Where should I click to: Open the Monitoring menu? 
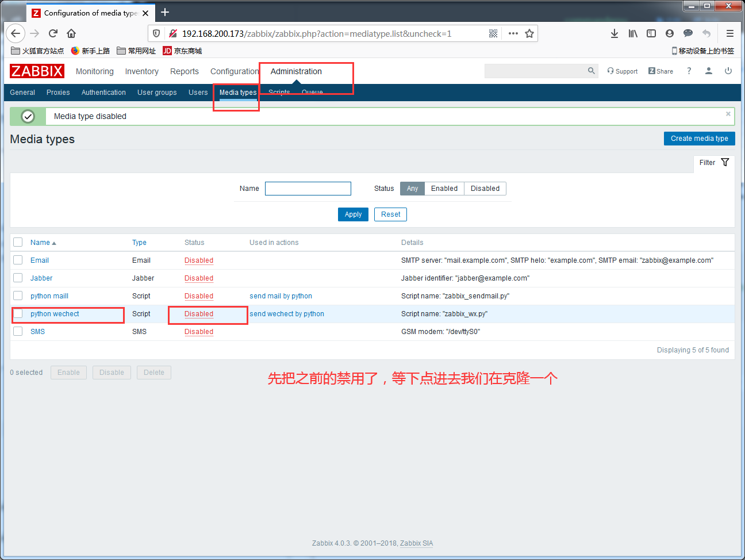pos(95,71)
